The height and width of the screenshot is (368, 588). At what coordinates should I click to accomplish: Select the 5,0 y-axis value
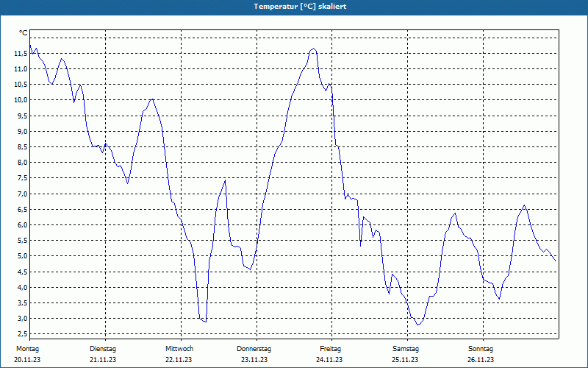(x=22, y=256)
